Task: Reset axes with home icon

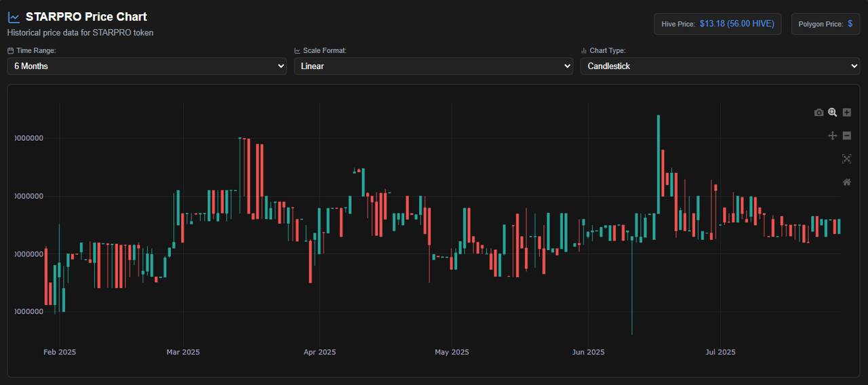Action: coord(846,182)
